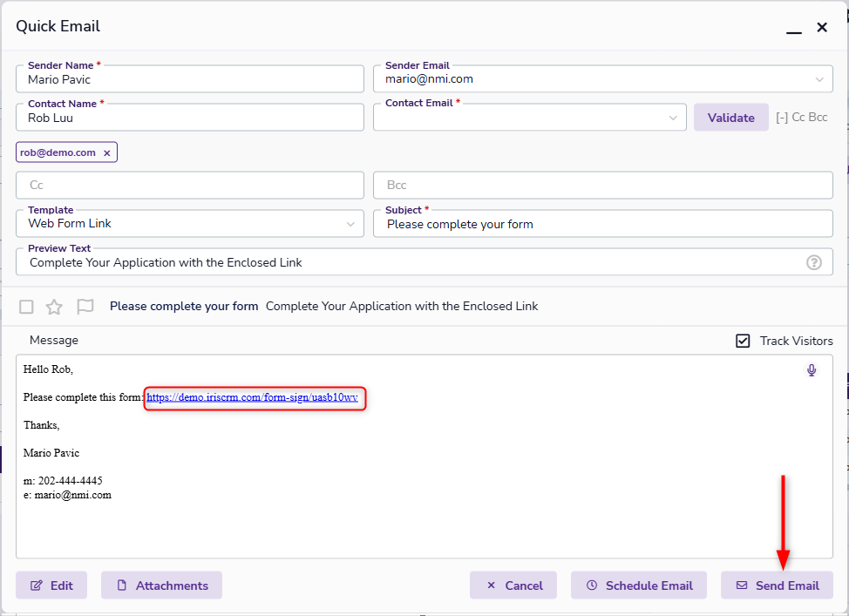Remove the rob@demo.com recipient tag
The height and width of the screenshot is (616, 849).
107,152
